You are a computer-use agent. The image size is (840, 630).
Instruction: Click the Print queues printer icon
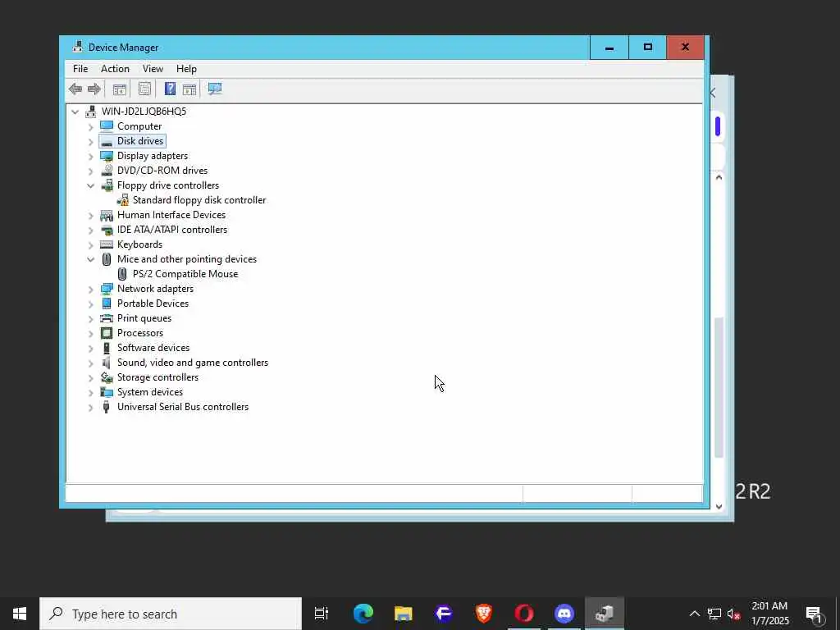point(107,318)
